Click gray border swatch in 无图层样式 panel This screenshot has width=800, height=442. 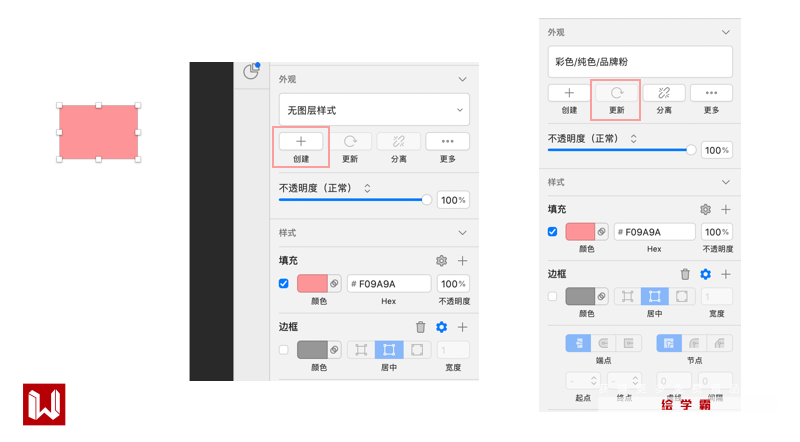[312, 350]
